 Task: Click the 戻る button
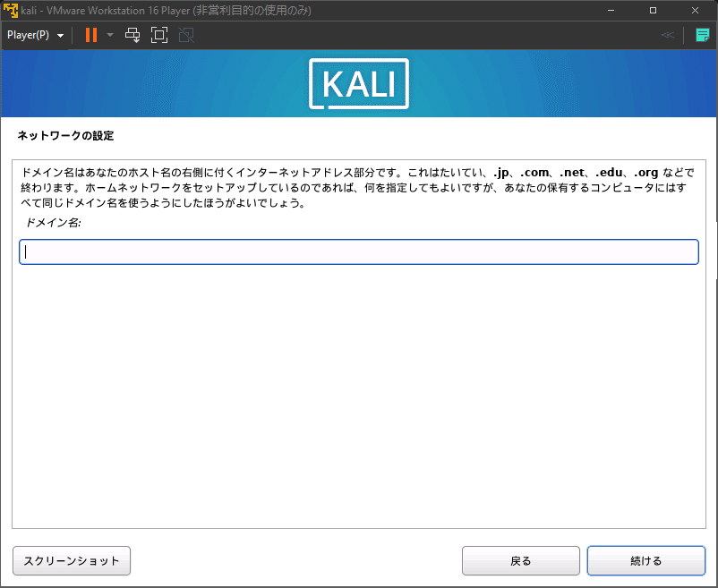(521, 560)
